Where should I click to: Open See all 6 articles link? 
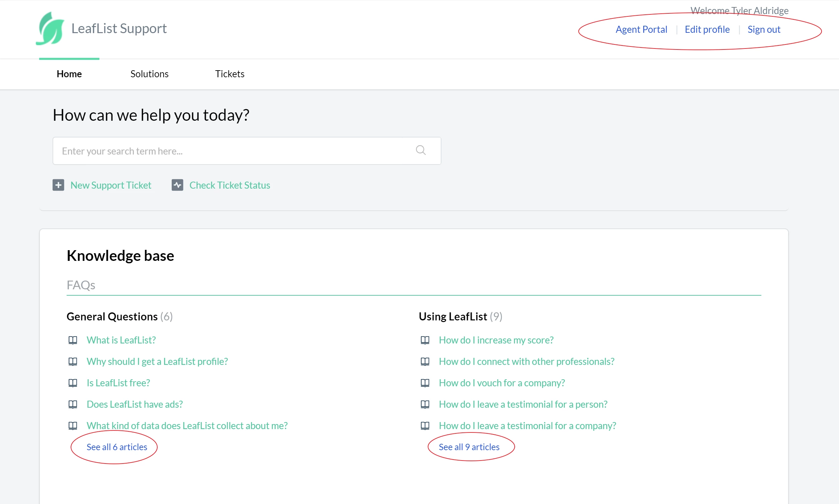[117, 447]
